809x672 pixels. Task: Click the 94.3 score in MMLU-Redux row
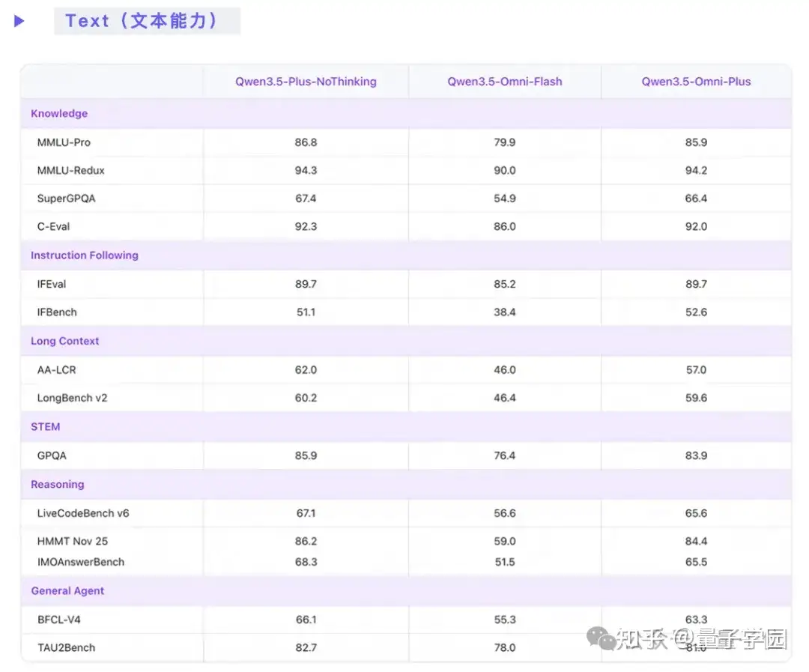coord(306,170)
